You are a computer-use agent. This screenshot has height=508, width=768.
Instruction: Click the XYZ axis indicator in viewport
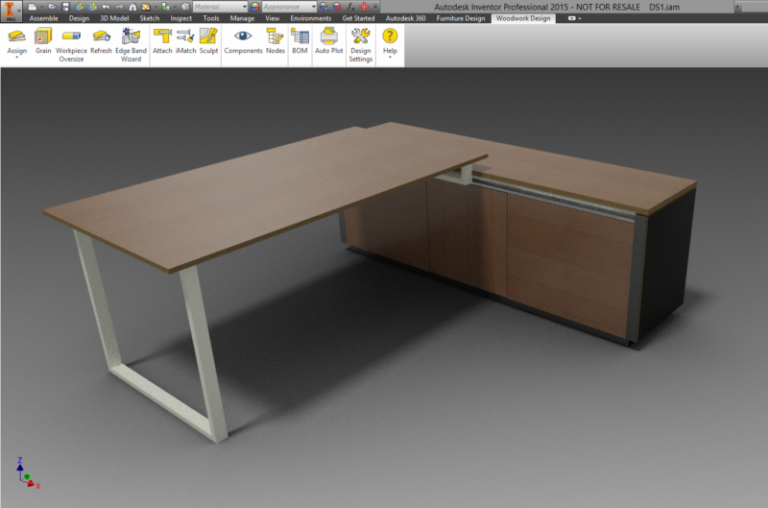point(27,473)
